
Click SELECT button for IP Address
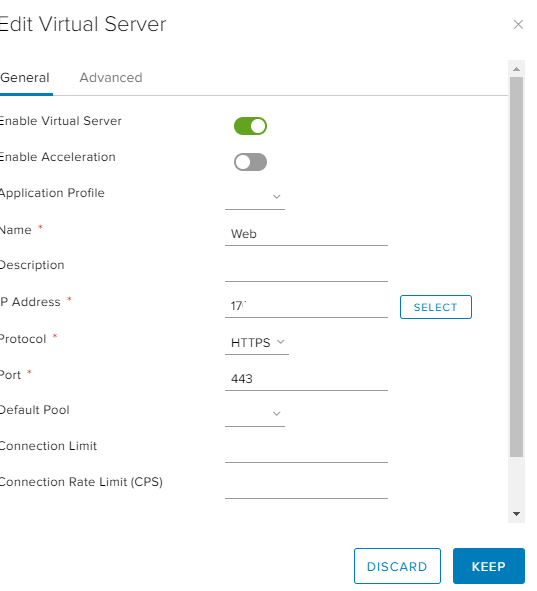point(436,307)
